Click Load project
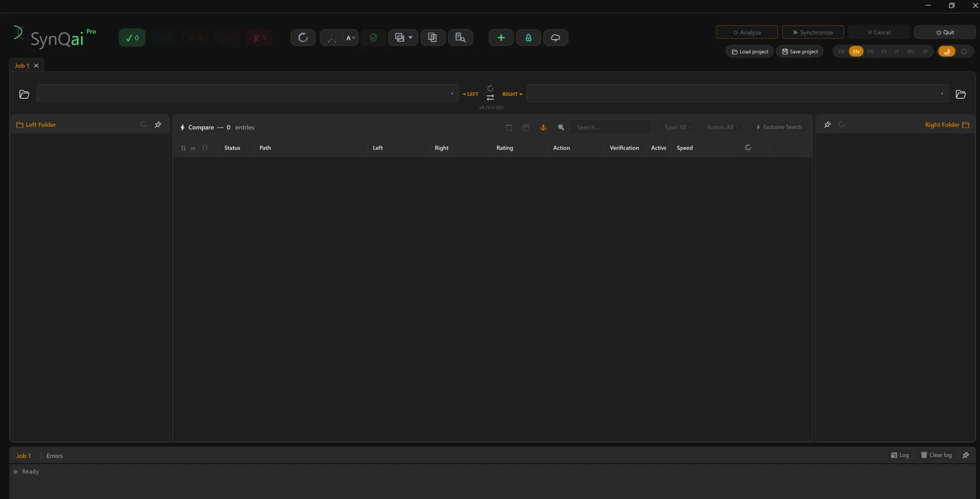980x499 pixels. click(x=750, y=51)
